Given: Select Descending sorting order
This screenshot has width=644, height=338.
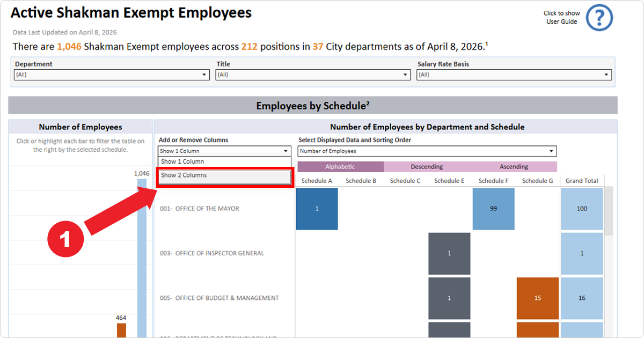Looking at the screenshot, I should click(427, 167).
